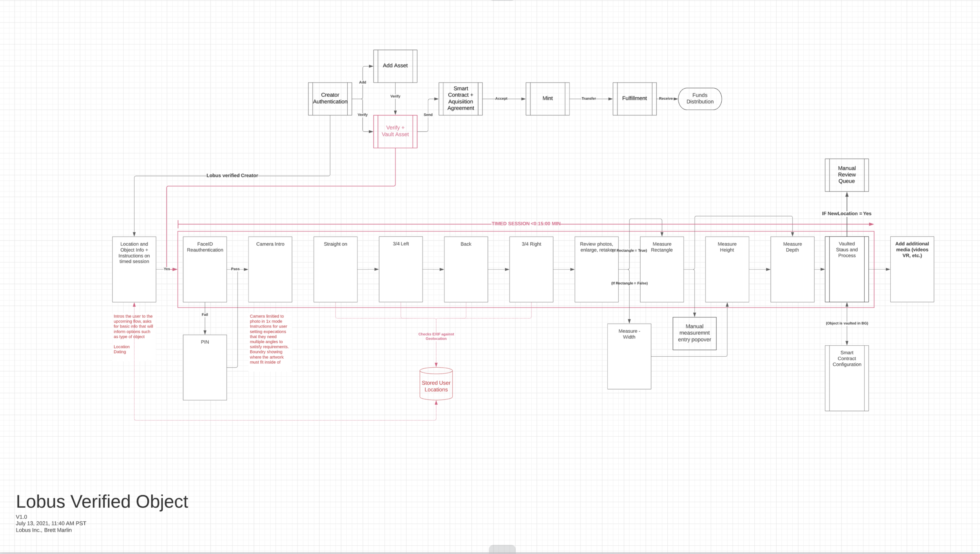Click the Measure Depth box

pos(792,269)
